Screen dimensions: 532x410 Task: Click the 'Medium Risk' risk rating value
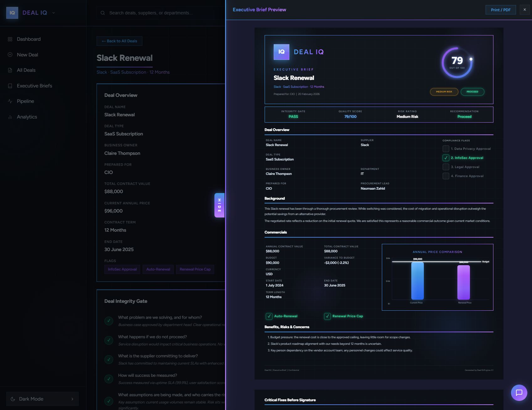(x=407, y=117)
